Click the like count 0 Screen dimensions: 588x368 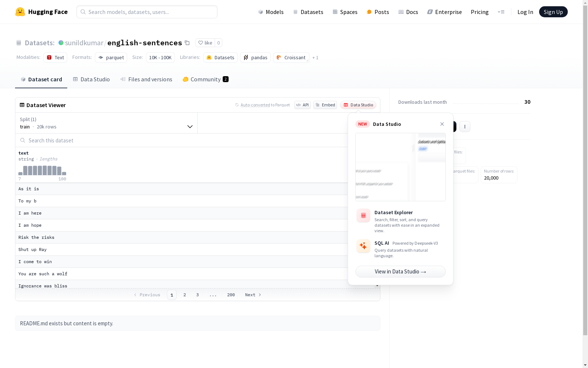click(218, 43)
